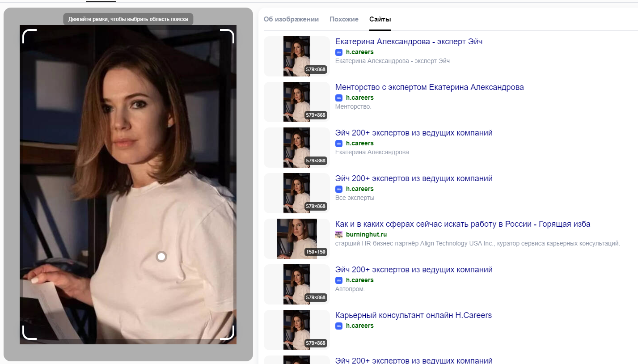The image size is (638, 364).
Task: Click h.careers favicon under Карьерный консультант онлайн
Action: pyautogui.click(x=339, y=326)
